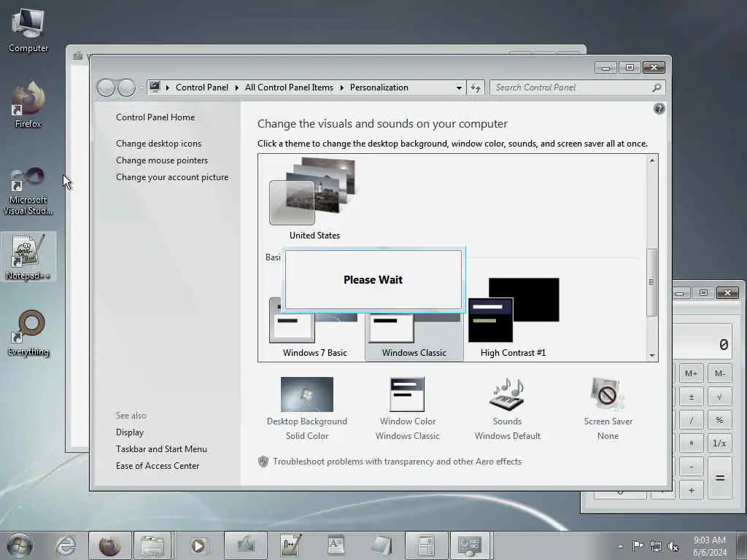This screenshot has width=747, height=560.
Task: Expand the Control Panel breadcrumb arrow
Action: pyautogui.click(x=237, y=87)
